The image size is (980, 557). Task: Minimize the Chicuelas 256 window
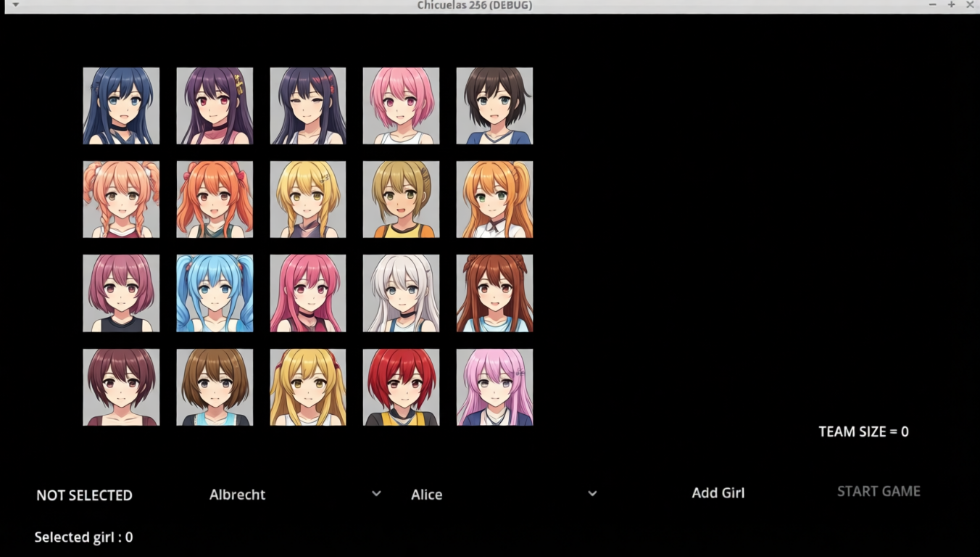coord(933,5)
